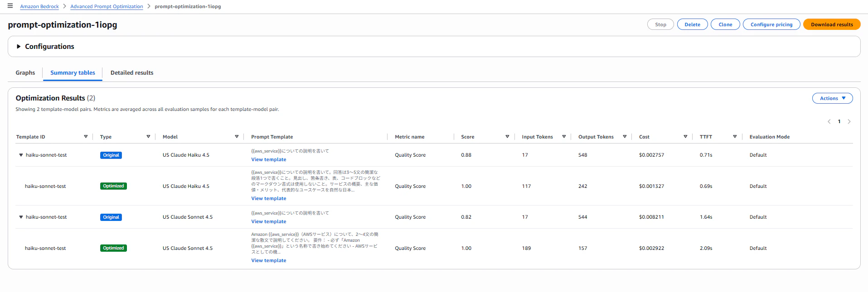The width and height of the screenshot is (868, 292).
Task: Click the Metric name column header
Action: 410,137
